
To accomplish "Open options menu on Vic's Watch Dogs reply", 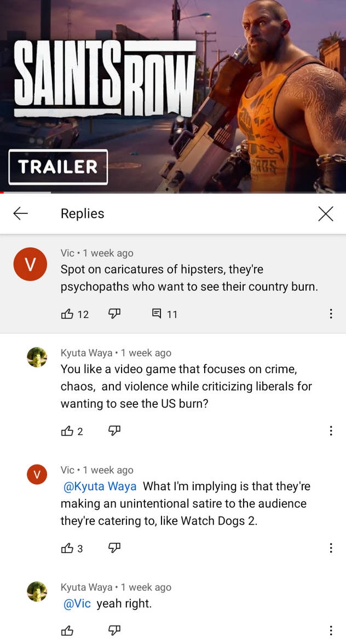I will (331, 548).
